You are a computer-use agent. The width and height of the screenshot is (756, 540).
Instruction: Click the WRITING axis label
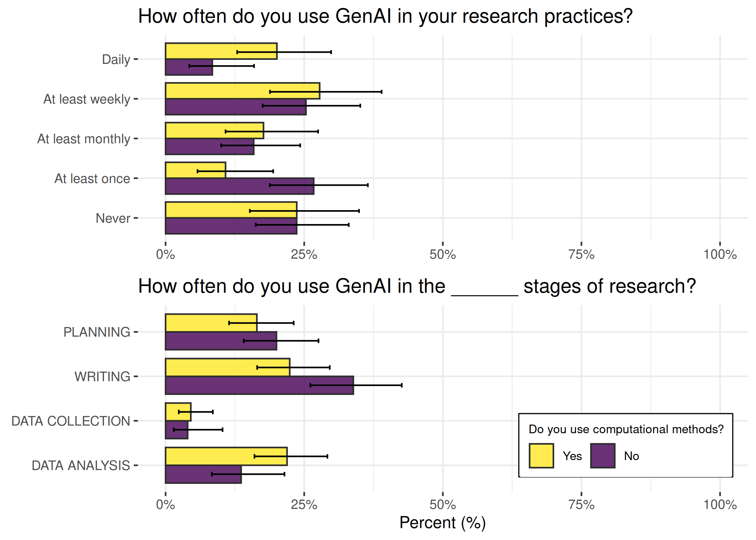pos(102,376)
